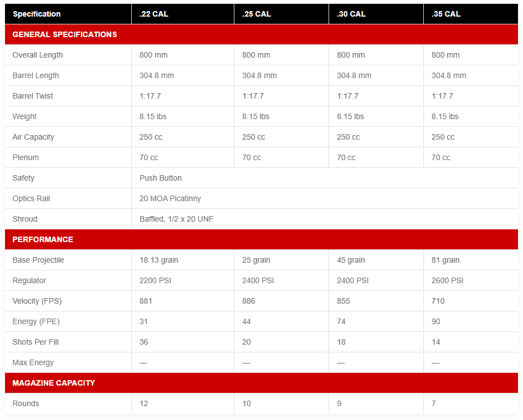Select the .25 CAL column header
523x420 pixels.
click(257, 14)
